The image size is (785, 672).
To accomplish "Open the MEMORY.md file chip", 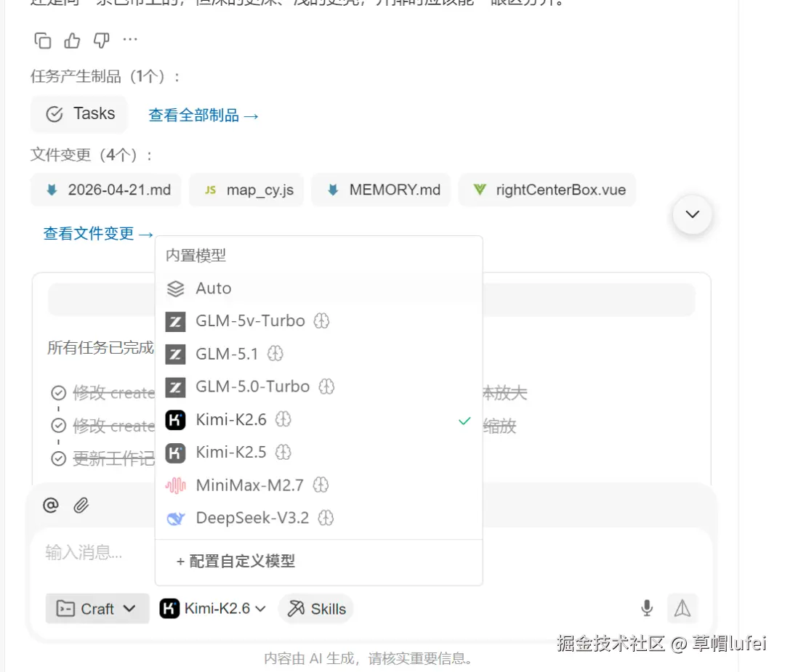I will pos(382,190).
